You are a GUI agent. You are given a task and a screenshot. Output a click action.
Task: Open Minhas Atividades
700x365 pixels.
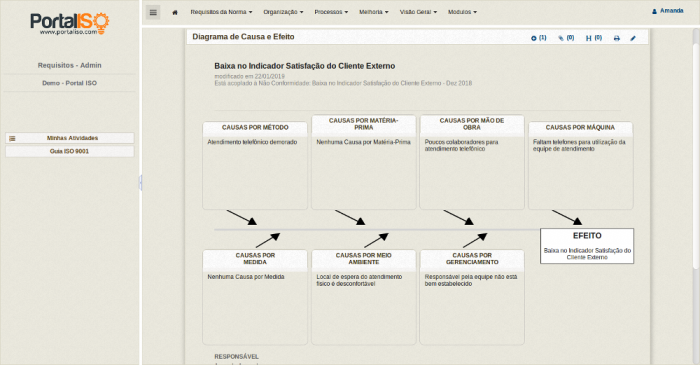[x=70, y=138]
